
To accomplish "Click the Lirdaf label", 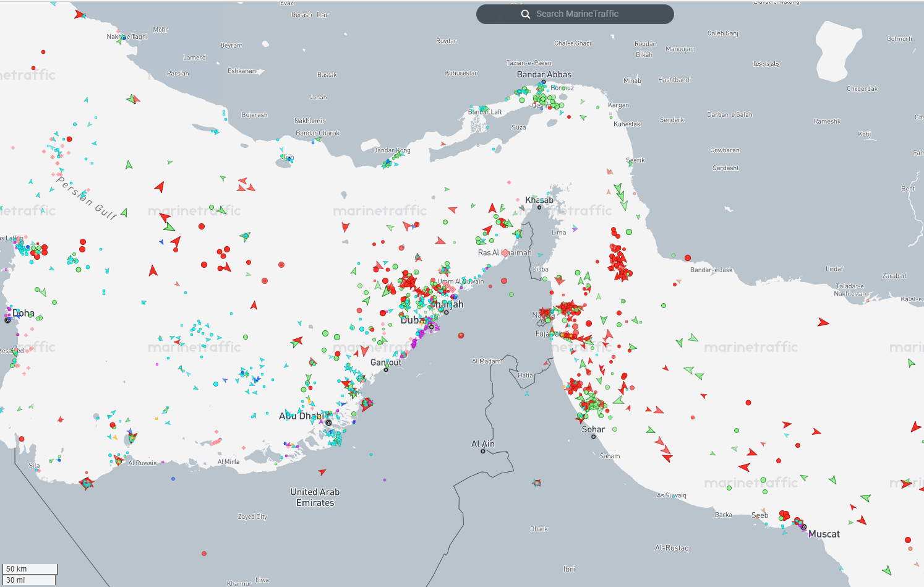I will pos(834,269).
